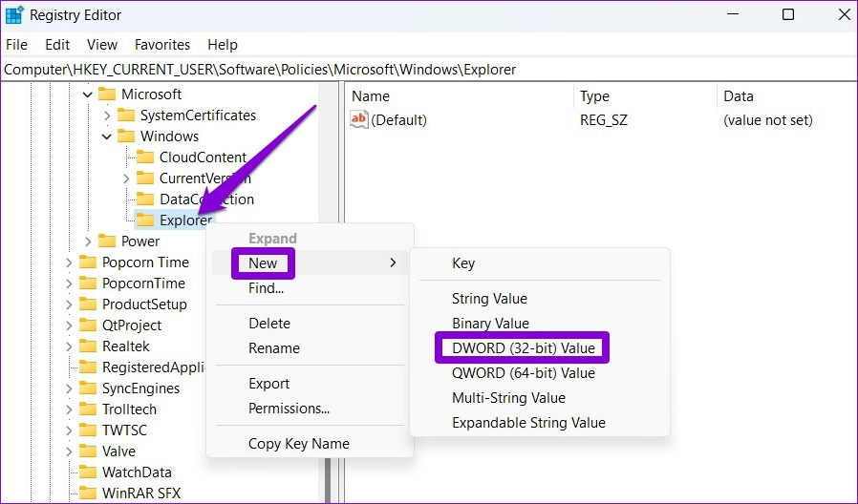Click the Realtek folder icon

click(x=88, y=346)
